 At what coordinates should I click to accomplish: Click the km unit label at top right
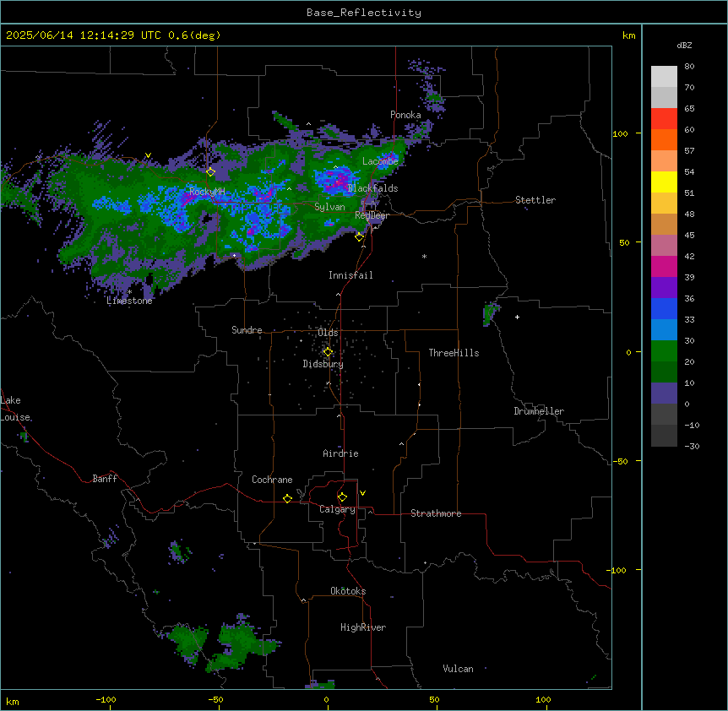click(628, 35)
